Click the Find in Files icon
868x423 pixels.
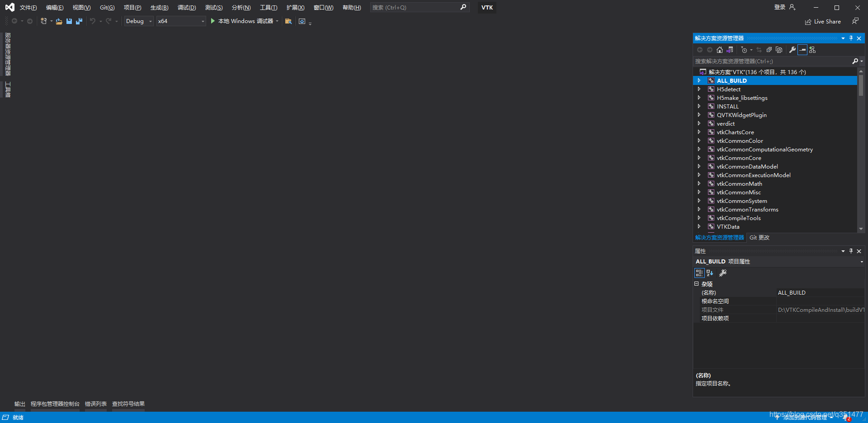(288, 21)
